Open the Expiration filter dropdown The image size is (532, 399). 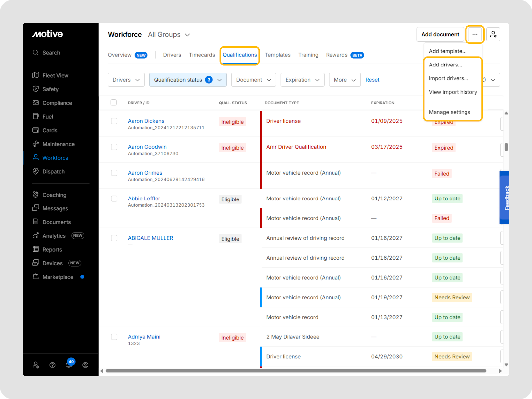tap(302, 80)
